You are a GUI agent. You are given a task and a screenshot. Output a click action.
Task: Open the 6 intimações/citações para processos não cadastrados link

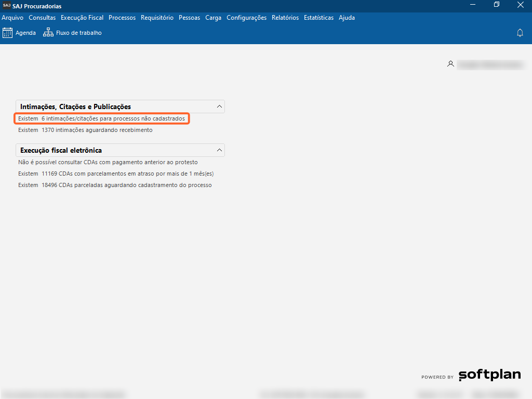click(101, 118)
